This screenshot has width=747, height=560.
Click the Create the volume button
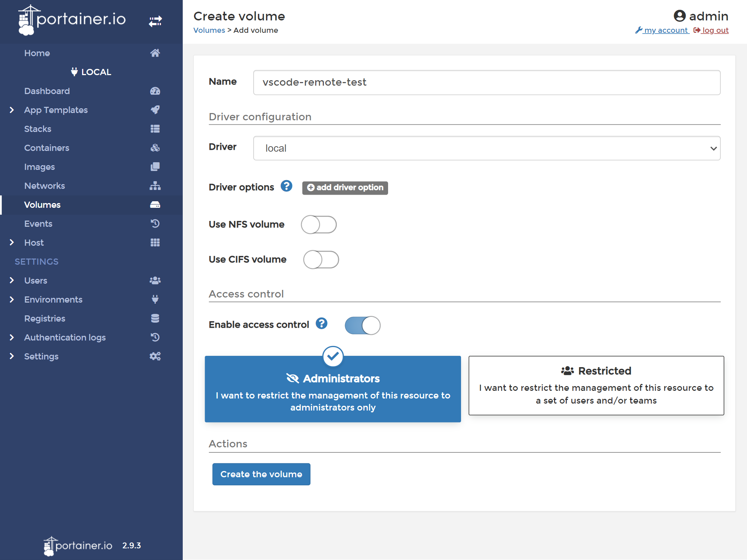pos(261,474)
